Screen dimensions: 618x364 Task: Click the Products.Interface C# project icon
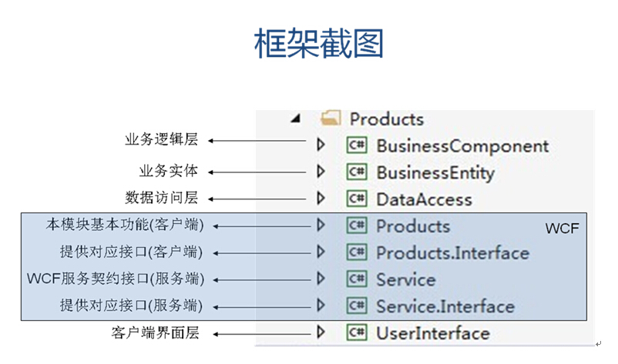pos(357,252)
